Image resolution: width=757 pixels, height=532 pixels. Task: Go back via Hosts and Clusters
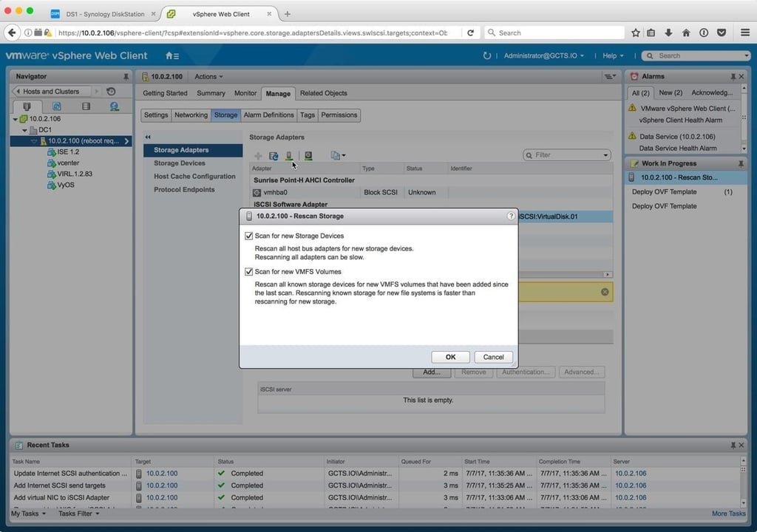(x=52, y=91)
